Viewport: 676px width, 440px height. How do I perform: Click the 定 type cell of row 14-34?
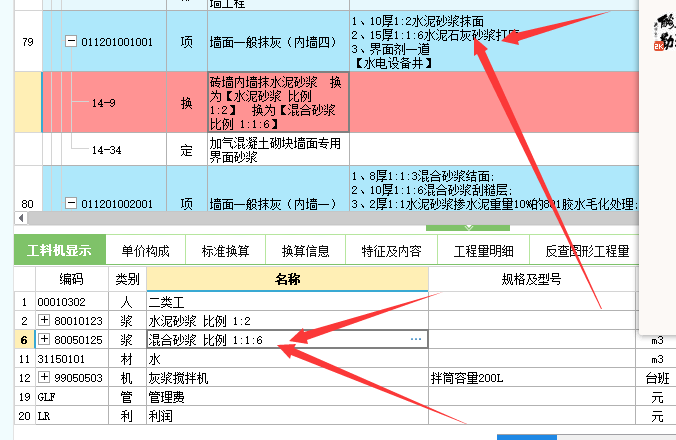point(187,149)
